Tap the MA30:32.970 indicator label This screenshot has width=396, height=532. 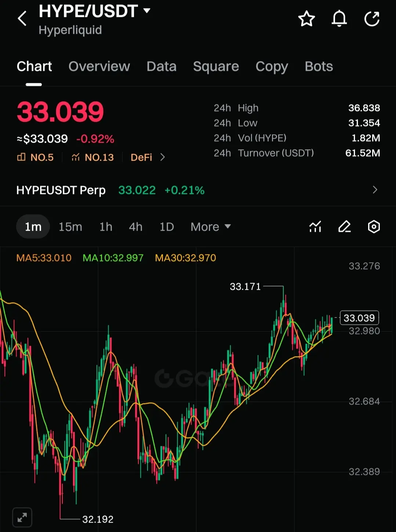(185, 258)
